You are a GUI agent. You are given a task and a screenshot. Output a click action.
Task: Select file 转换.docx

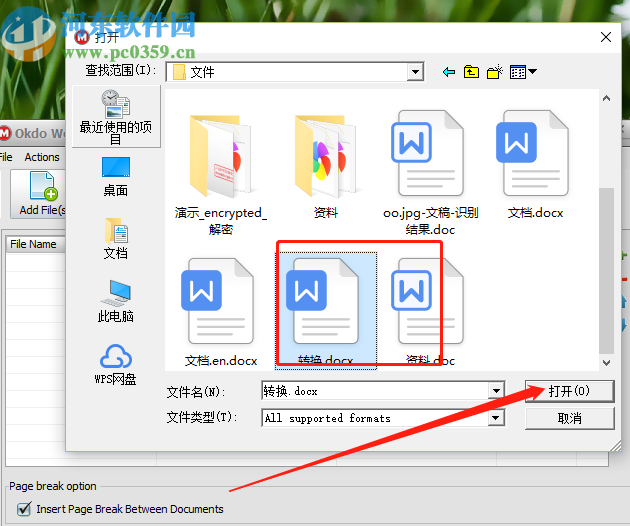click(x=325, y=311)
